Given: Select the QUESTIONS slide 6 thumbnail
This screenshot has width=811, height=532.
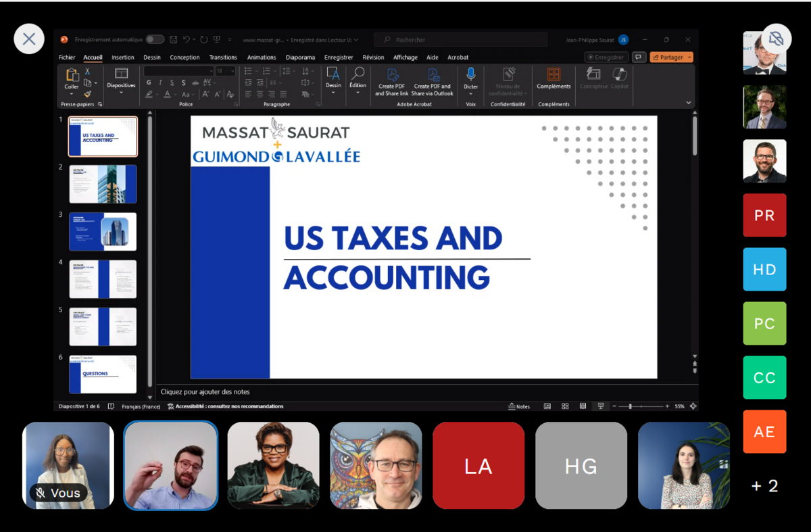Looking at the screenshot, I should (x=103, y=374).
